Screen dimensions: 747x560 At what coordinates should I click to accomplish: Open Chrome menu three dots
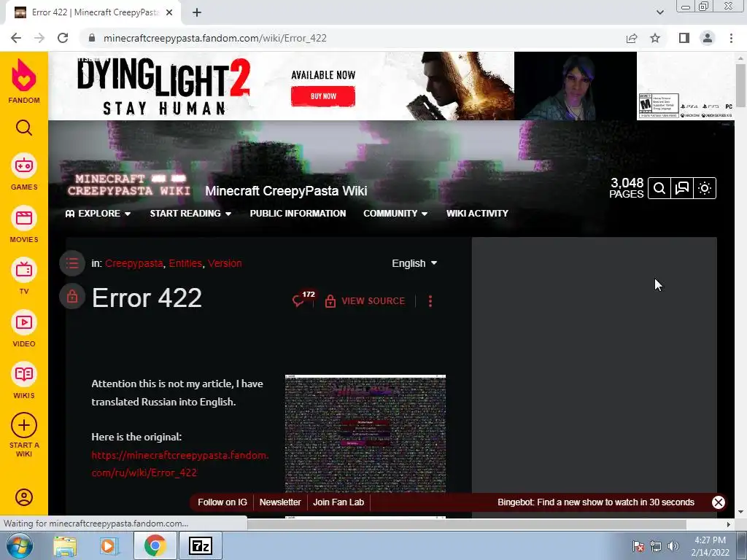click(731, 38)
